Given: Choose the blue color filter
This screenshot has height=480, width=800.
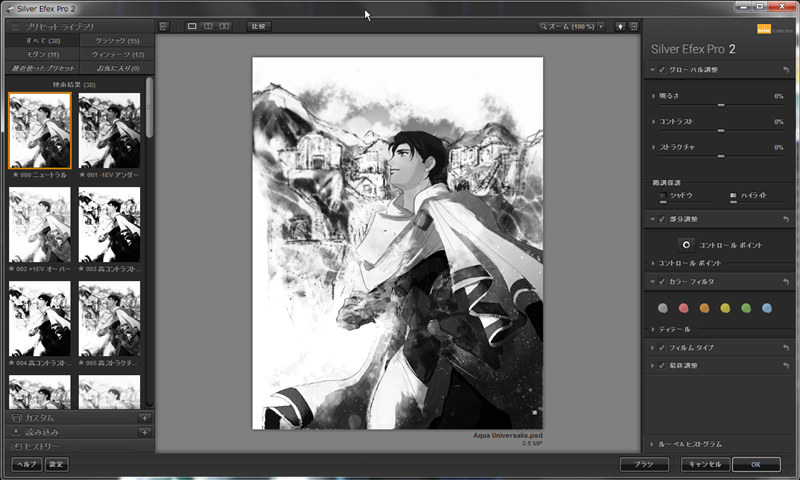Looking at the screenshot, I should click(767, 308).
